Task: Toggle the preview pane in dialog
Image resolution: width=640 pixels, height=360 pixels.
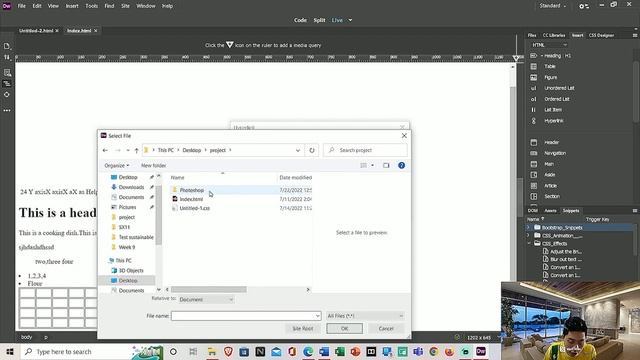Action: click(x=386, y=165)
